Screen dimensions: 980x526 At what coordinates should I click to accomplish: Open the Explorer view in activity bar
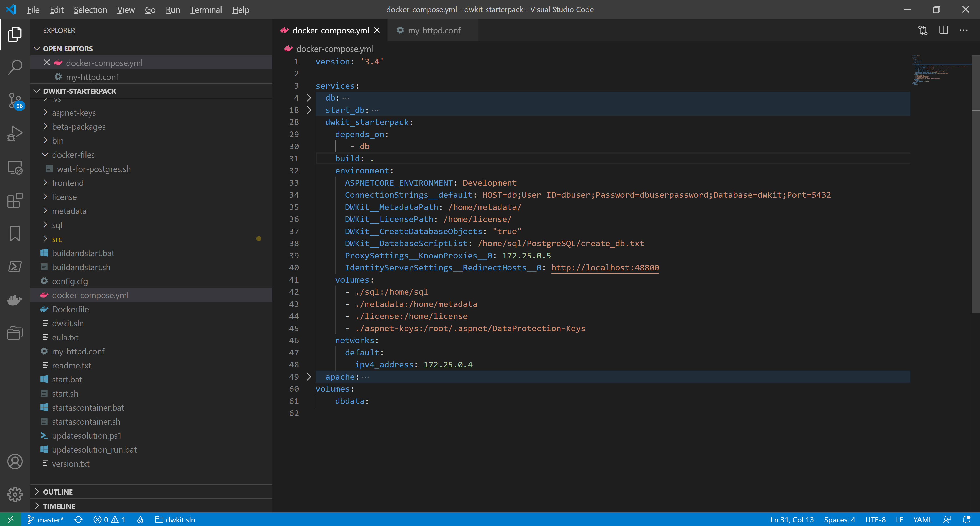[15, 34]
